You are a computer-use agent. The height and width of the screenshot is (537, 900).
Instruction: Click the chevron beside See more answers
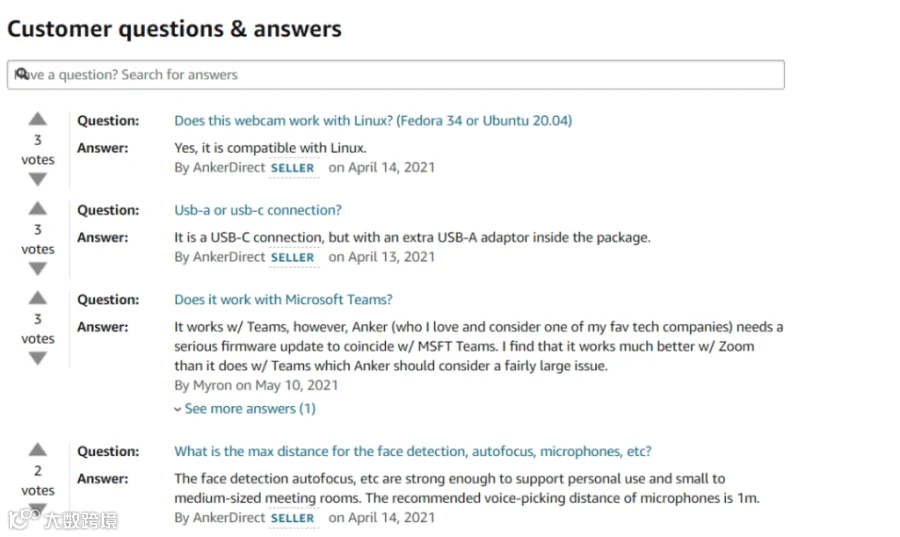click(178, 409)
